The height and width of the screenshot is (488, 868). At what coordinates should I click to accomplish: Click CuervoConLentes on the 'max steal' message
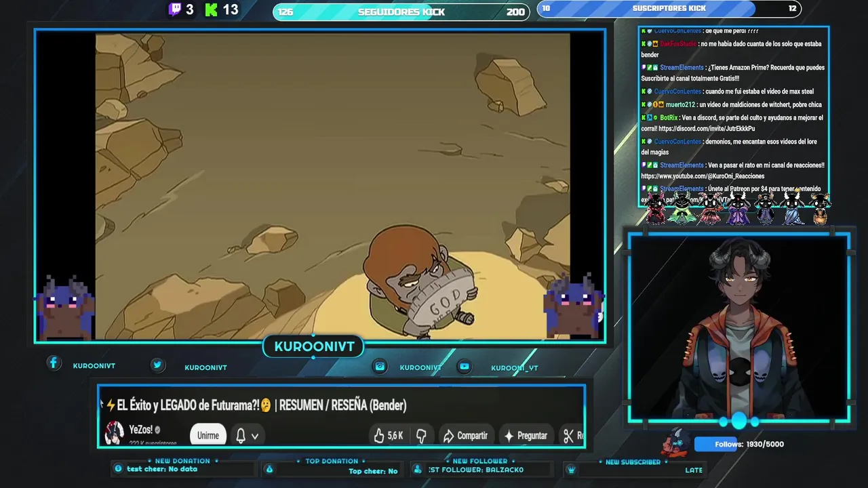tap(677, 91)
